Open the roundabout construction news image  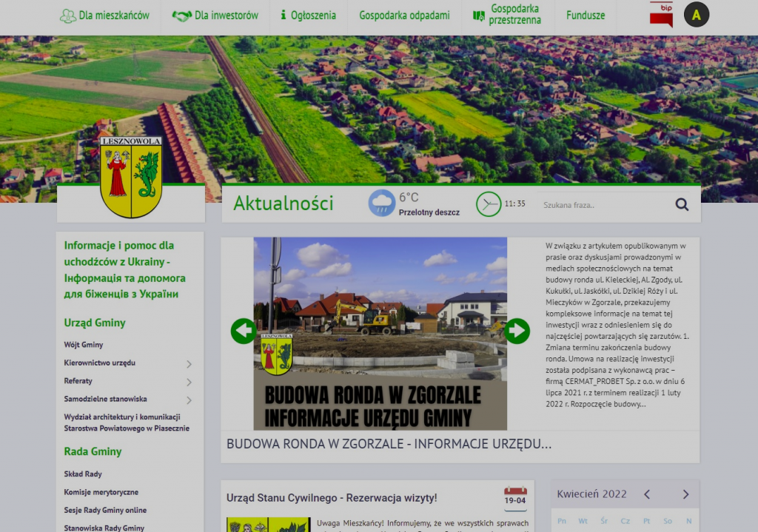coord(380,333)
